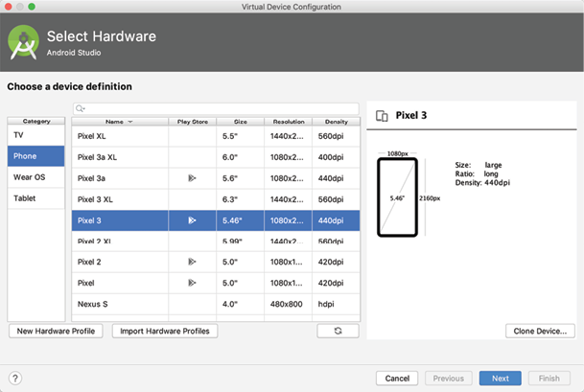Viewport: 584px width, 392px height.
Task: Select the Pixel 3 XL device row
Action: (x=216, y=199)
